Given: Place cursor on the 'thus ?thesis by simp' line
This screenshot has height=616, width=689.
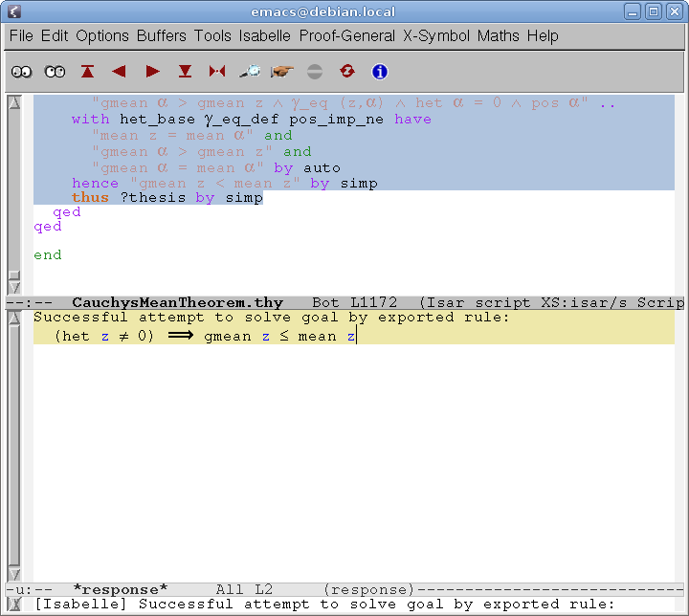Looking at the screenshot, I should (167, 198).
